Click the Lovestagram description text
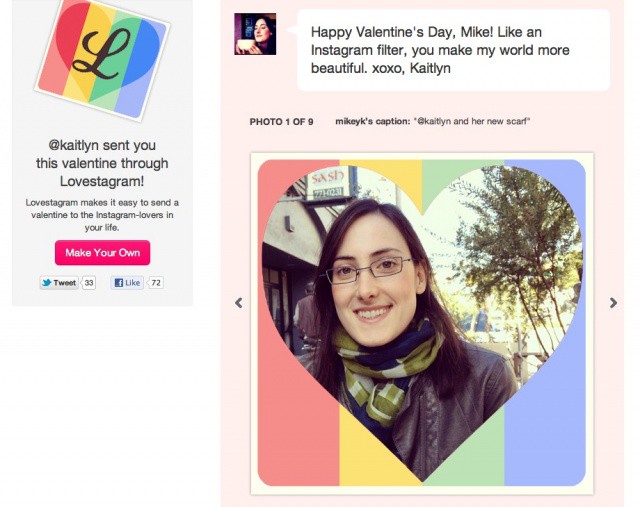This screenshot has width=640, height=507. tap(102, 215)
